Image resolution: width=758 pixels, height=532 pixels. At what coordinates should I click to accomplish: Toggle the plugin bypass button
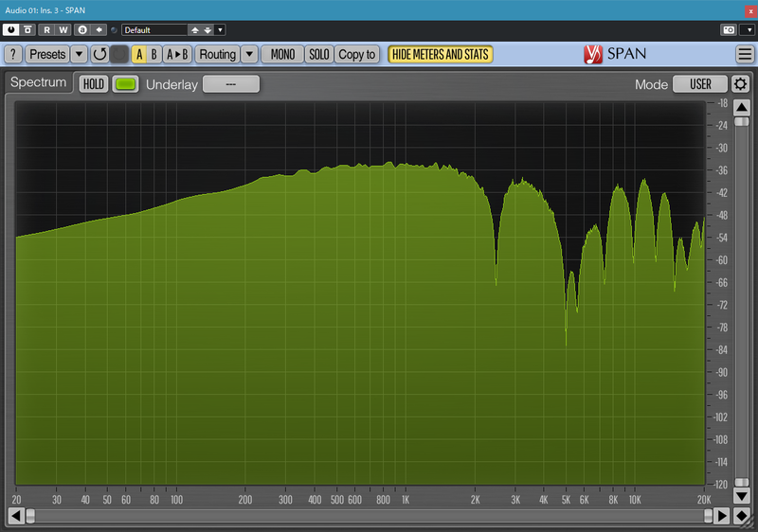27,30
